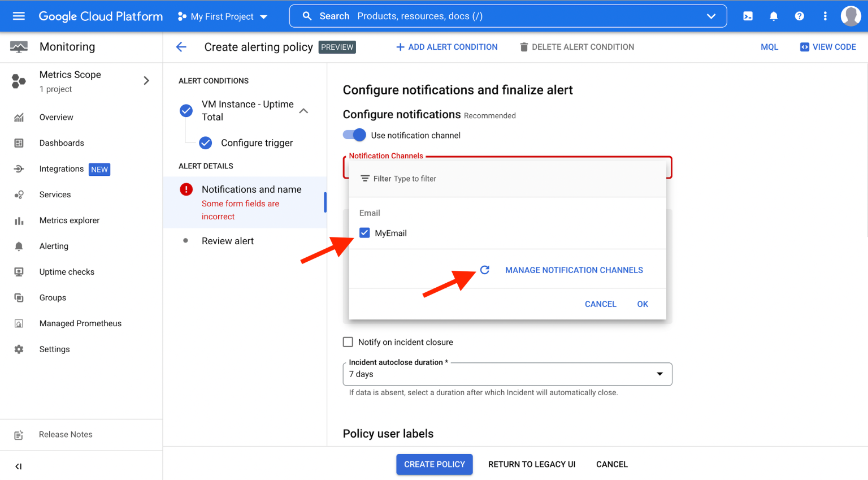Image resolution: width=868 pixels, height=480 pixels.
Task: Toggle Use notification channel switch
Action: pyautogui.click(x=354, y=135)
